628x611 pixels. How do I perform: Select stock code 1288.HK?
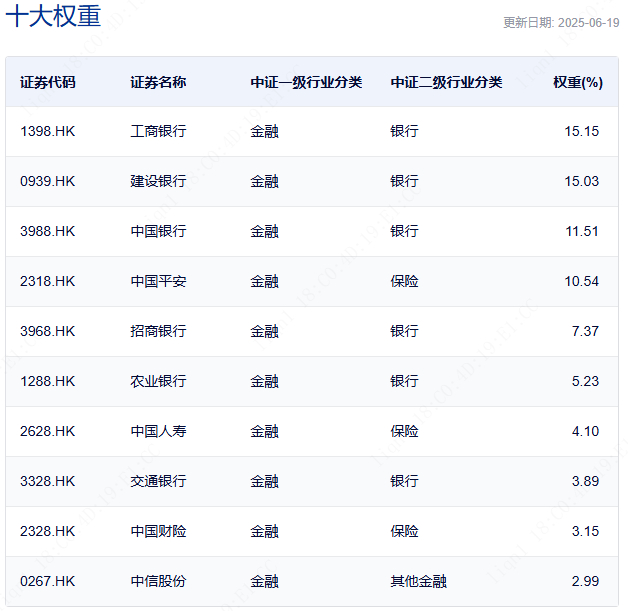[x=48, y=381]
